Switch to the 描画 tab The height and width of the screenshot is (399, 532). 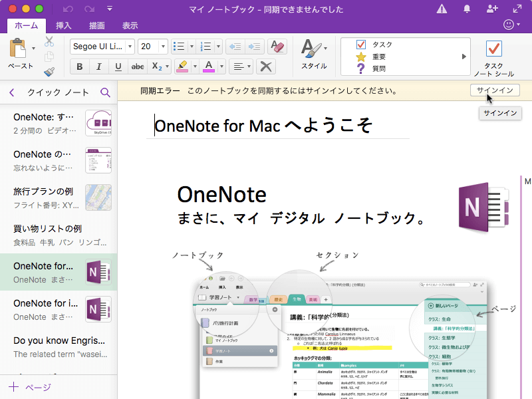click(x=96, y=25)
